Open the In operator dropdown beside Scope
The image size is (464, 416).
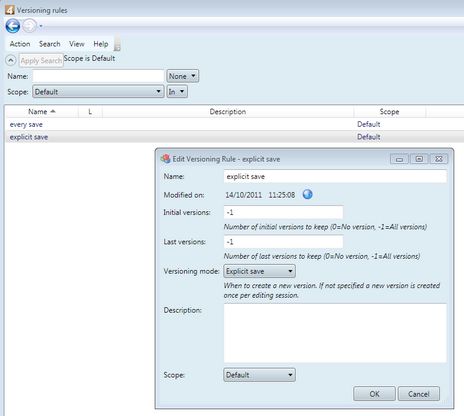(177, 92)
